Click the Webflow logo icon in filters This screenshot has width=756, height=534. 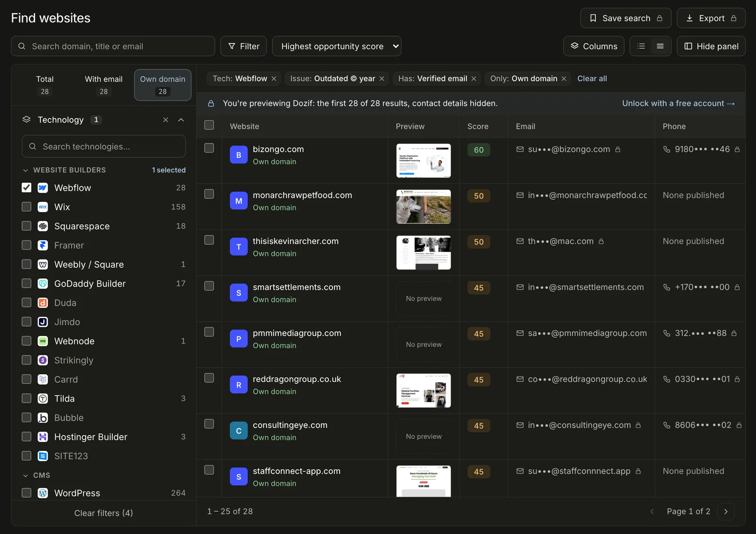pyautogui.click(x=43, y=188)
